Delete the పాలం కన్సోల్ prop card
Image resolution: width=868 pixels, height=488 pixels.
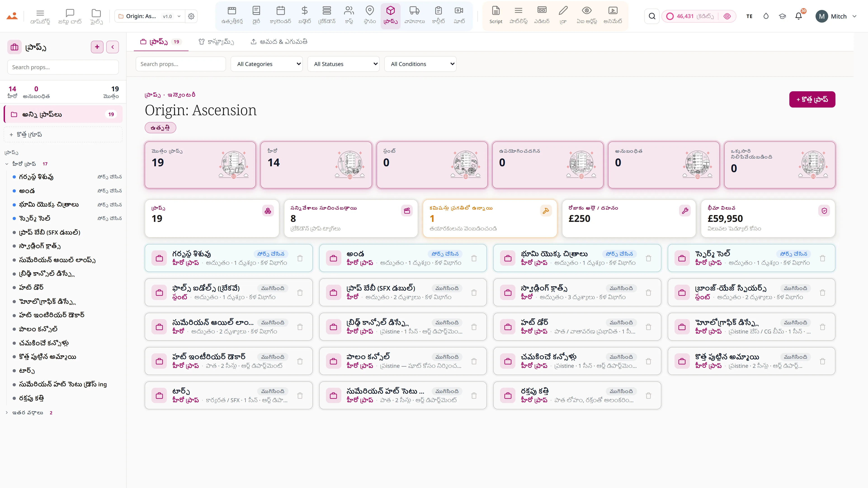click(474, 361)
